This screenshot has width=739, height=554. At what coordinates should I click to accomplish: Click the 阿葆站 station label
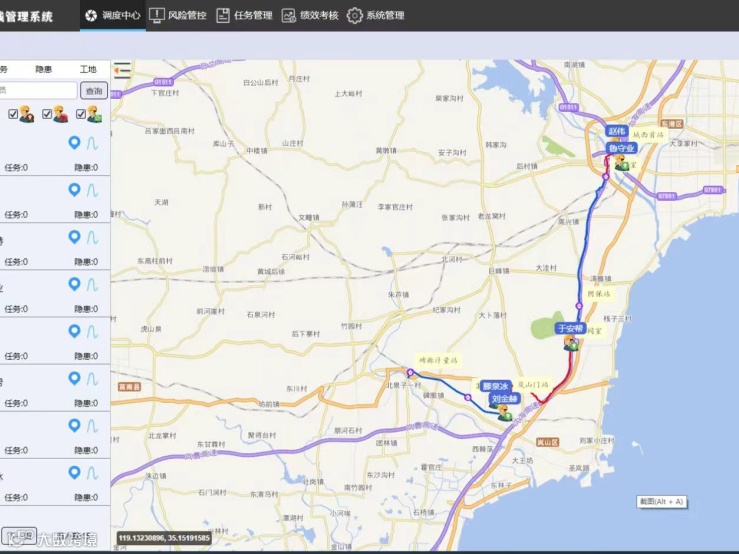point(599,294)
